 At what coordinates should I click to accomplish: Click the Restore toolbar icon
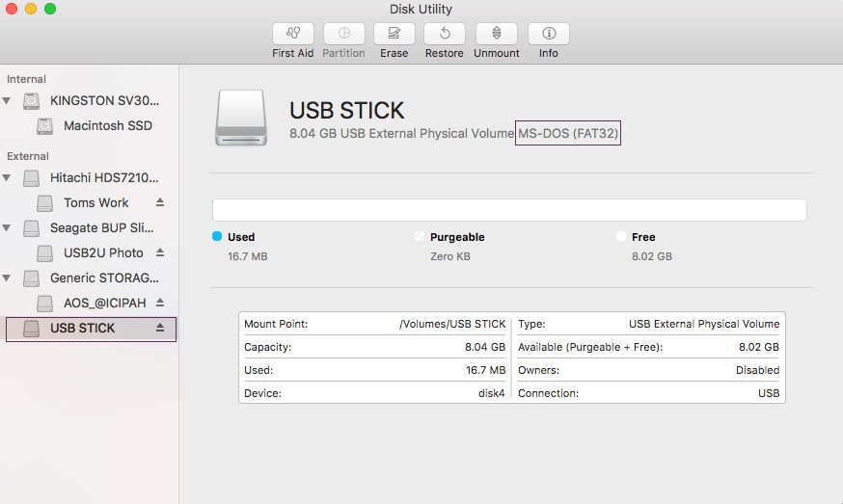click(x=444, y=34)
